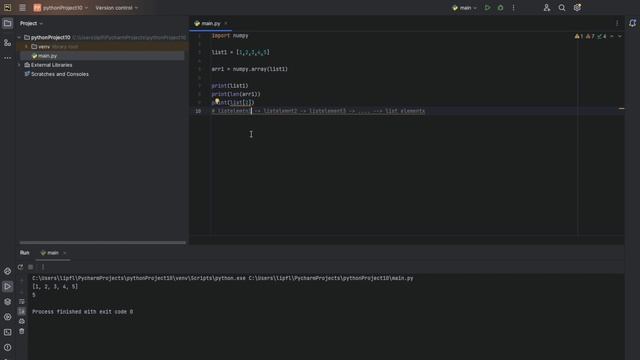Close the main.py editor tab

[x=226, y=23]
